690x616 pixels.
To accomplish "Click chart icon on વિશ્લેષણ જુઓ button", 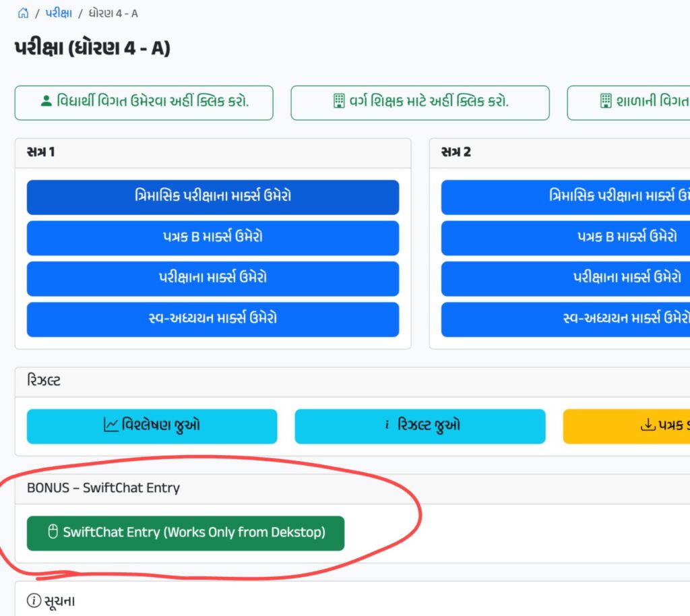I will click(x=111, y=425).
